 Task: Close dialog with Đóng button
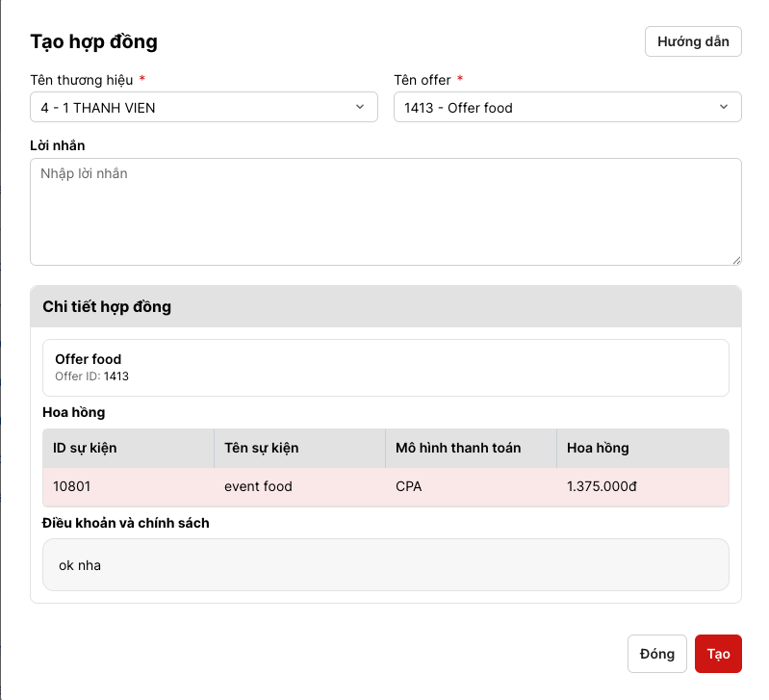(656, 654)
